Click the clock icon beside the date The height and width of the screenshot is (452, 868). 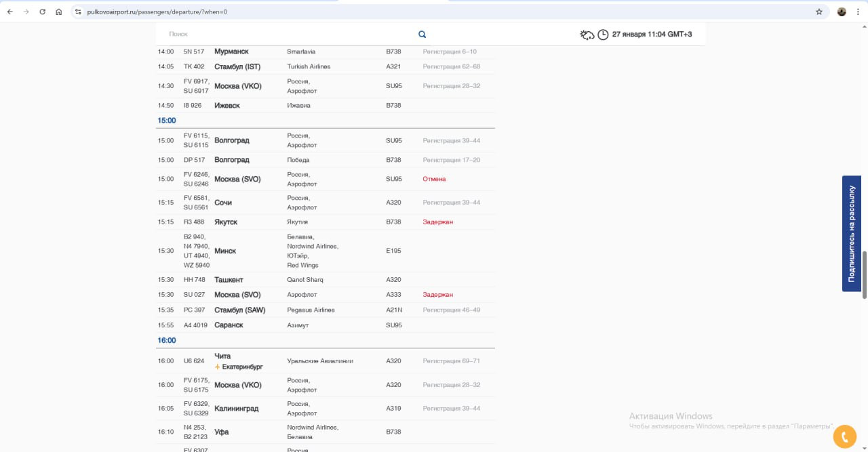click(x=603, y=35)
